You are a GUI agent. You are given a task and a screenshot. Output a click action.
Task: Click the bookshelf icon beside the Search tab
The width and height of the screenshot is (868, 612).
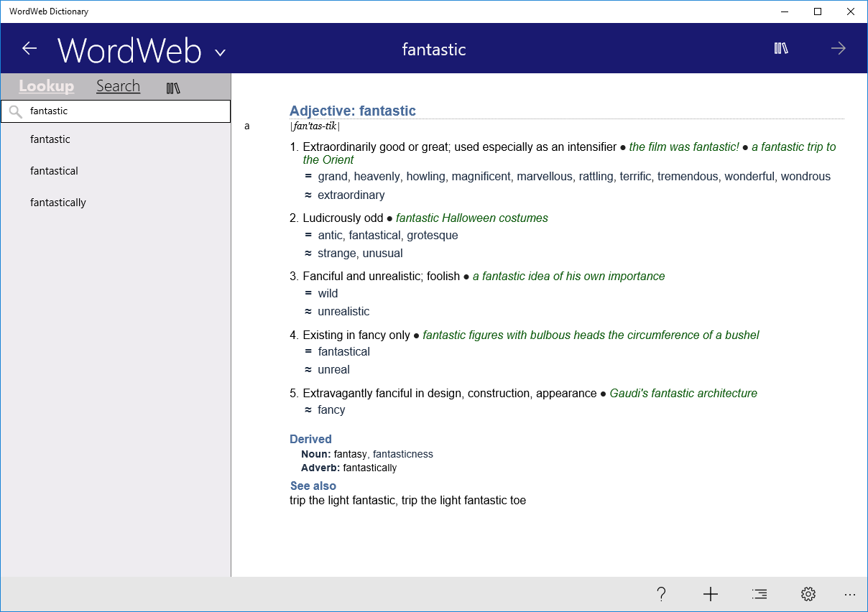(x=173, y=86)
